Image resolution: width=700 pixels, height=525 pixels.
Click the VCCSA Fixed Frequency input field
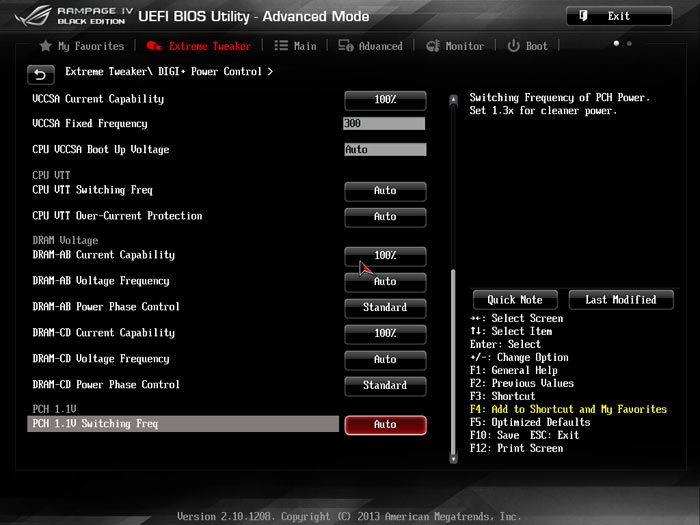pos(385,124)
